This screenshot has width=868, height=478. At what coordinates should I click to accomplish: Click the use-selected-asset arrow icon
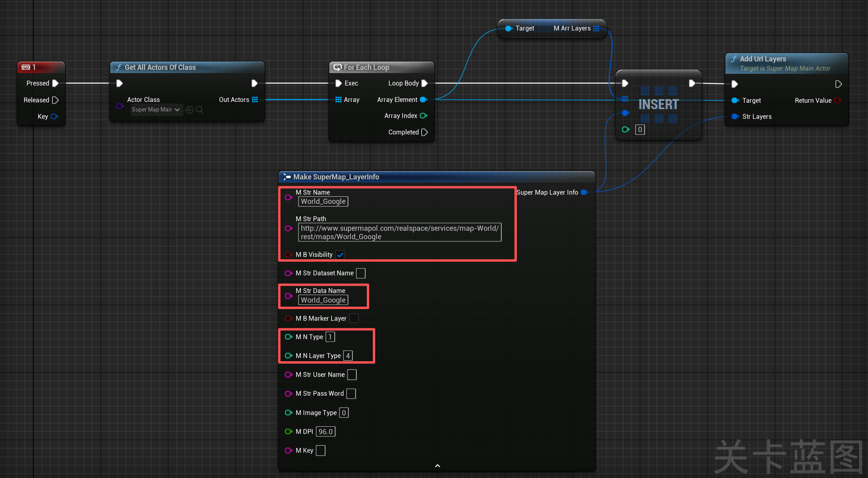click(190, 110)
